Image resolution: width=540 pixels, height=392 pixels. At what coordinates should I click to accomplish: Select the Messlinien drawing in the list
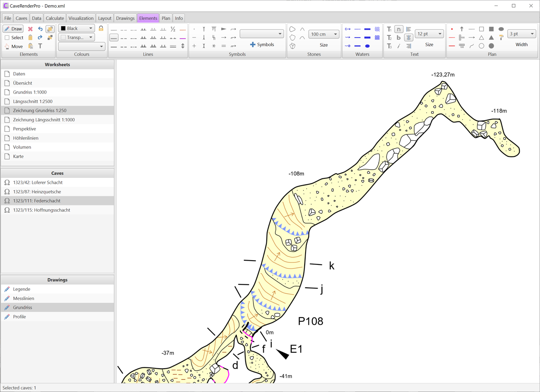point(24,298)
